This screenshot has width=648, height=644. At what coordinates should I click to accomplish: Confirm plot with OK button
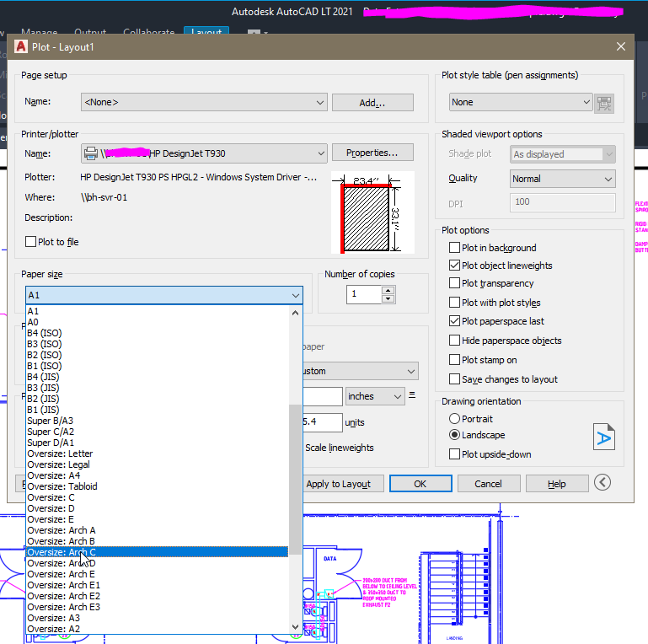420,484
